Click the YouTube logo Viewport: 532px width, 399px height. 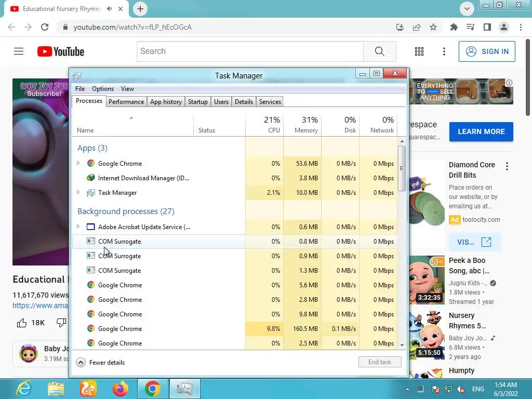(x=61, y=51)
